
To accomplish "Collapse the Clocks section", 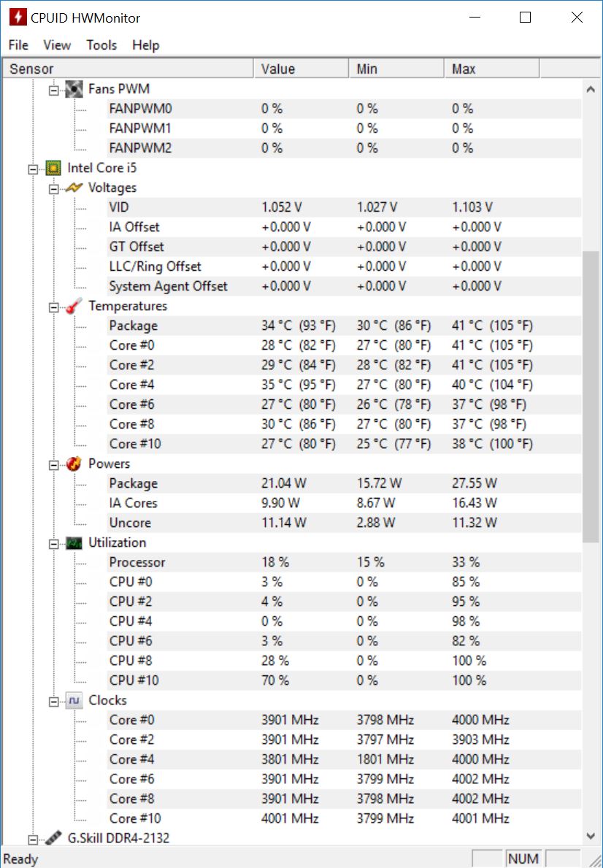I will [x=53, y=701].
